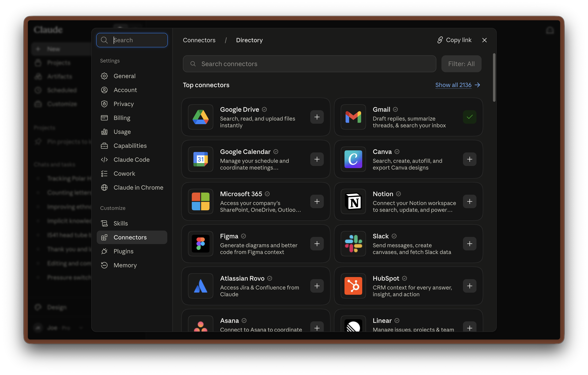Screen dimensions: 588x375
Task: Click the HubSpot logo icon
Action: [353, 286]
